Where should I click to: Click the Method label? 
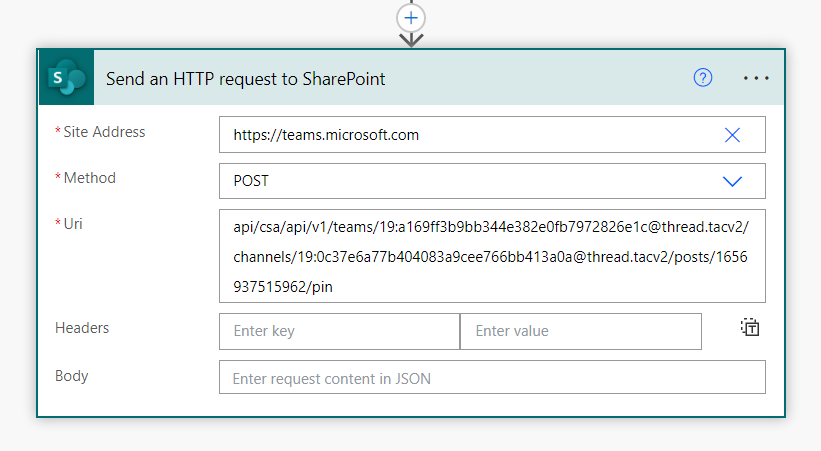[x=90, y=178]
